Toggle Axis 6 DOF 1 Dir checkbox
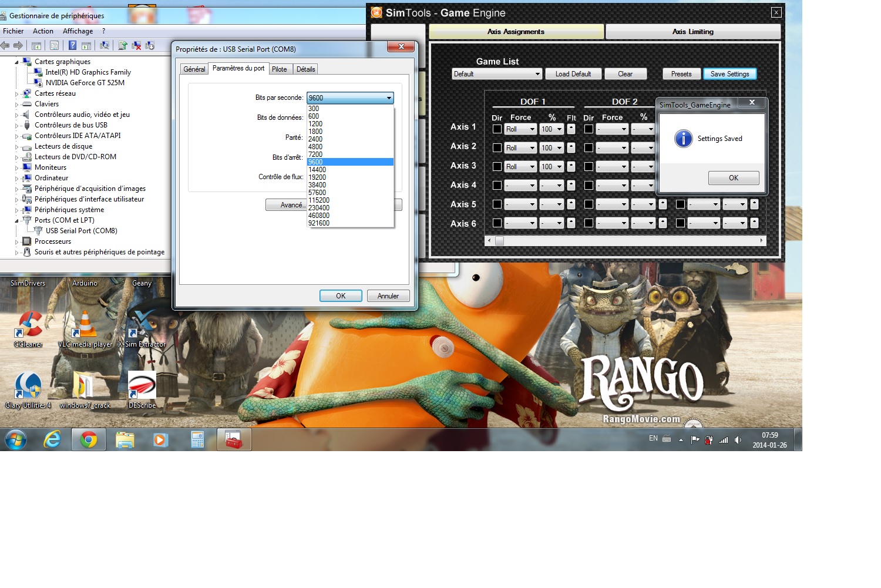Image resolution: width=881 pixels, height=588 pixels. (497, 223)
